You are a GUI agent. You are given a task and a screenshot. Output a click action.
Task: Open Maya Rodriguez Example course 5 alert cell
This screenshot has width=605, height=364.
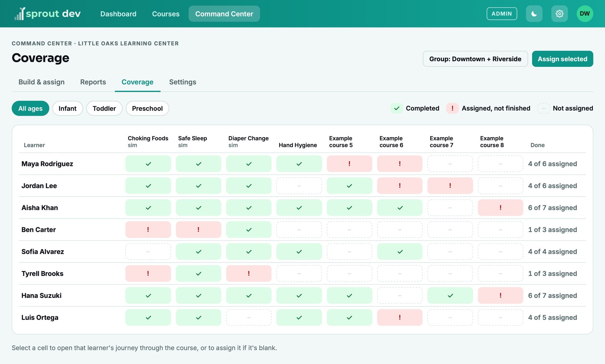[349, 164]
